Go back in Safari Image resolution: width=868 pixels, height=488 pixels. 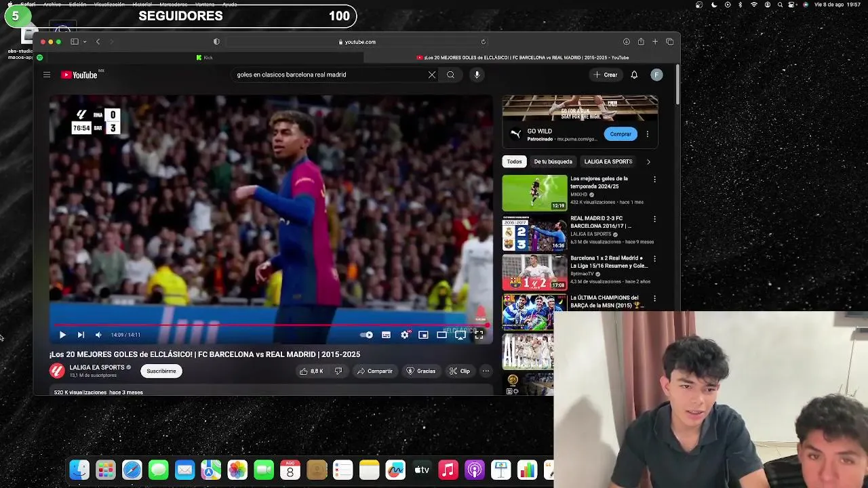click(x=98, y=42)
